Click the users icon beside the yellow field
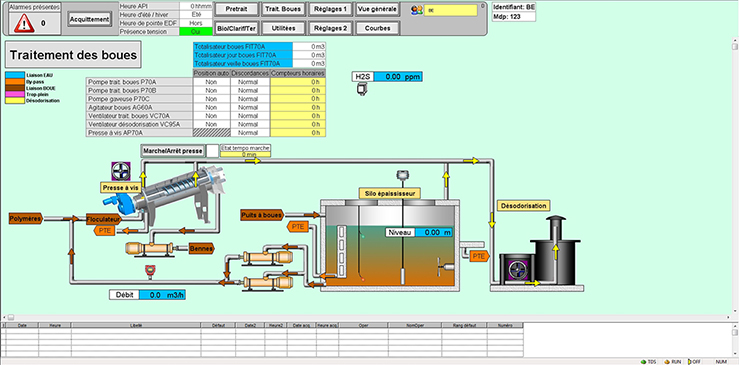The image size is (739, 365). 417,10
